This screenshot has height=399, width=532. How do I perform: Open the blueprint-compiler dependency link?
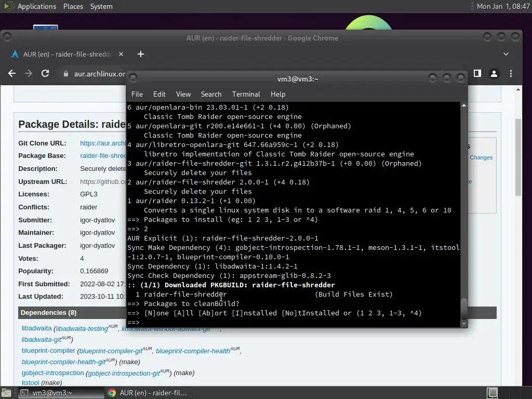[48, 351]
